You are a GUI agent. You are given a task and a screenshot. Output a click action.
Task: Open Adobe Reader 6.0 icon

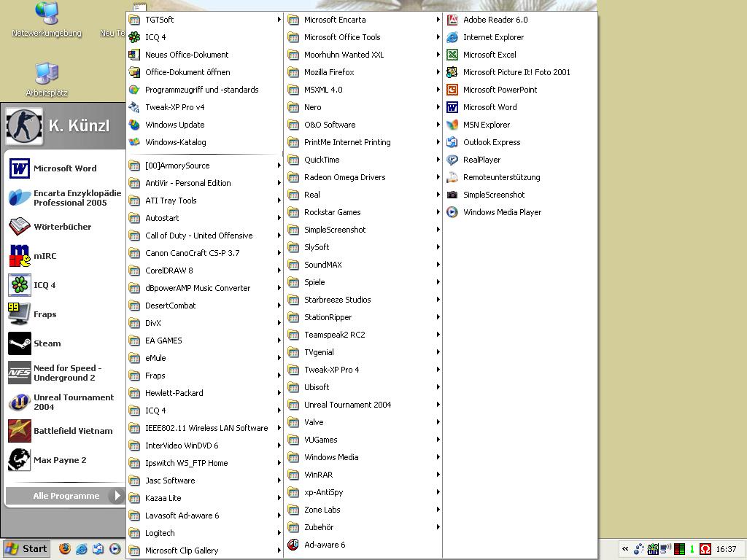452,20
